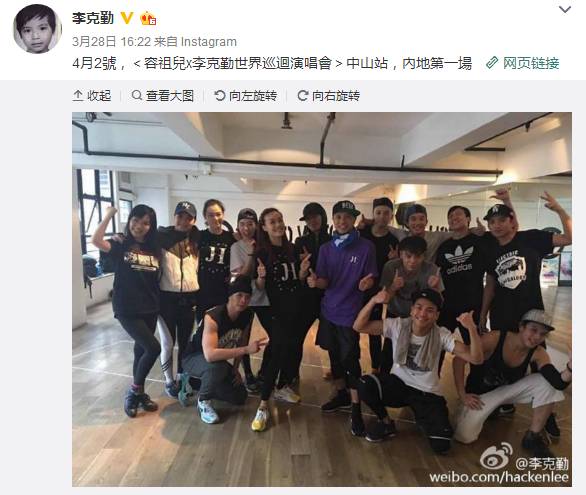
Task: Click the upward arrow collapse icon
Action: 78,96
